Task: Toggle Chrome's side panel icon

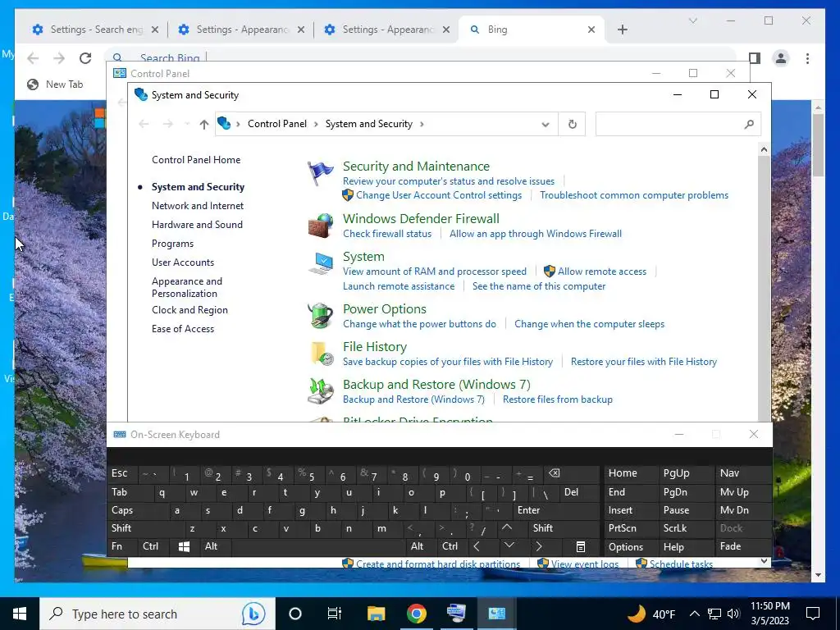Action: 755,58
